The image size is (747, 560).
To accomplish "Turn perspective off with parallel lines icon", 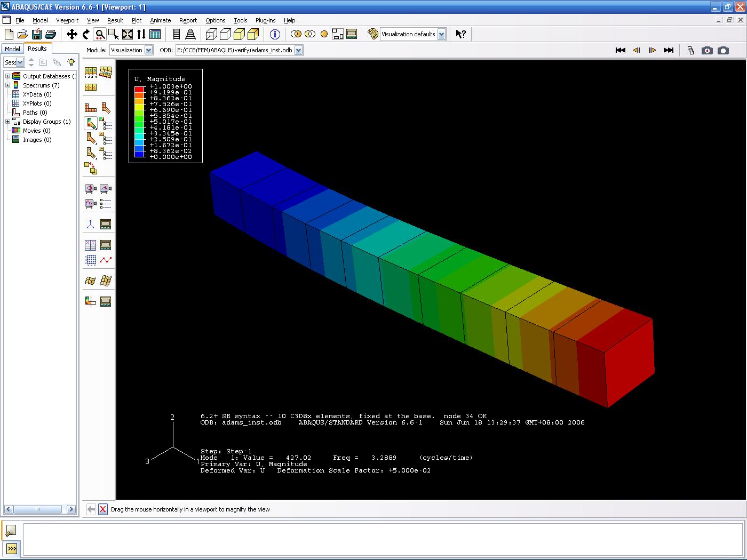I will pyautogui.click(x=177, y=35).
